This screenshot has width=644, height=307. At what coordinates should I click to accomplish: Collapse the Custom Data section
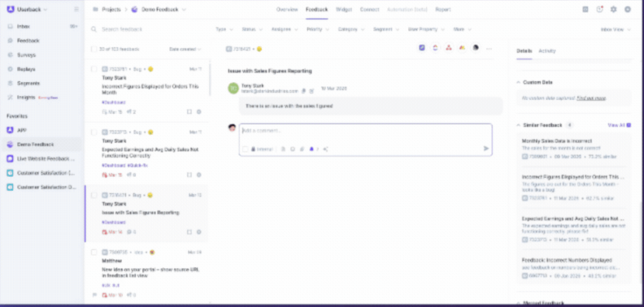(518, 82)
